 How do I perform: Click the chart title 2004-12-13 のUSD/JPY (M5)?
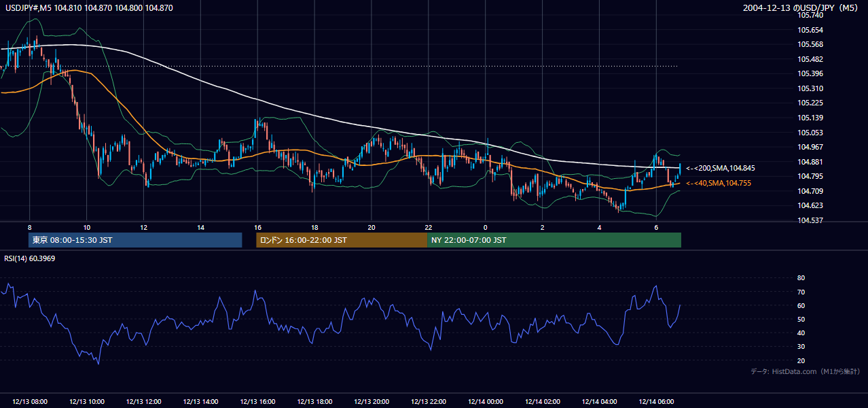(x=800, y=8)
